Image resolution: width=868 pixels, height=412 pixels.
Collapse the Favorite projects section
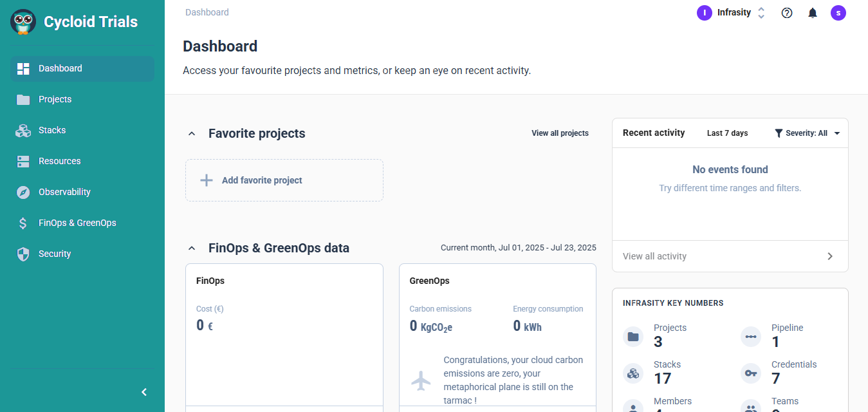[x=192, y=134]
